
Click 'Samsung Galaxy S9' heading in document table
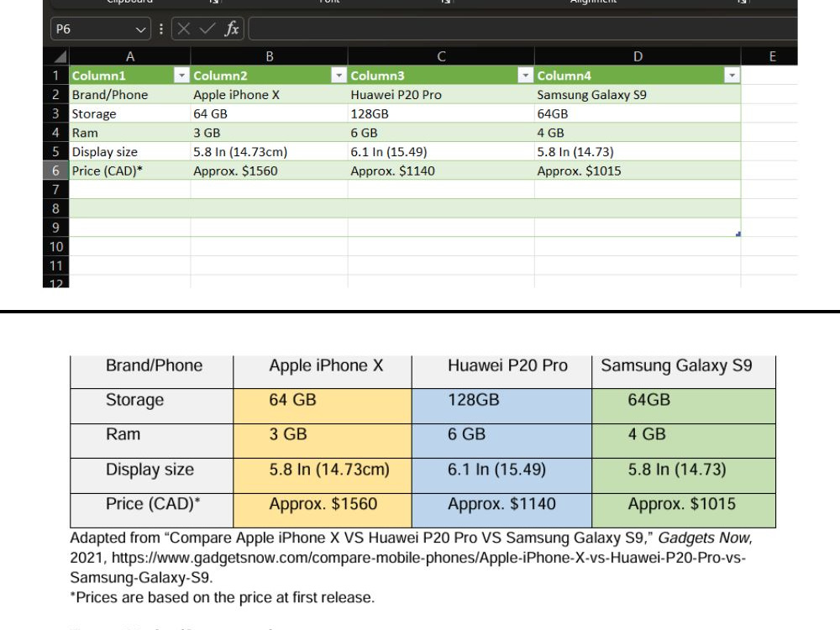tap(676, 366)
